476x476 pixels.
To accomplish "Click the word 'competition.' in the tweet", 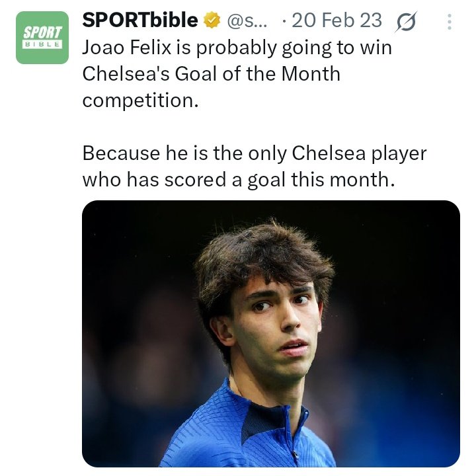I will [140, 100].
